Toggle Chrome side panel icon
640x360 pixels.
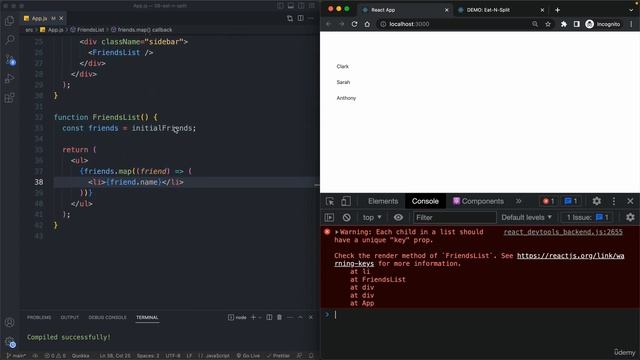point(576,24)
